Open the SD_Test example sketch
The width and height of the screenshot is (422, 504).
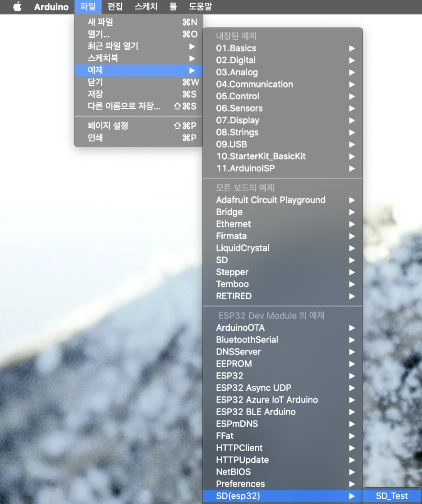click(x=392, y=496)
